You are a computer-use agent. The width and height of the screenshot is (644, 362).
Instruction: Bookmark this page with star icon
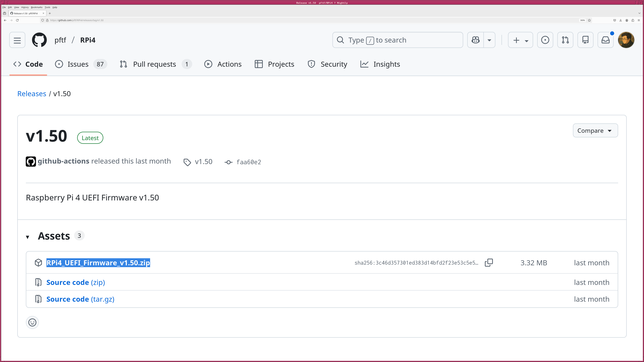[589, 20]
